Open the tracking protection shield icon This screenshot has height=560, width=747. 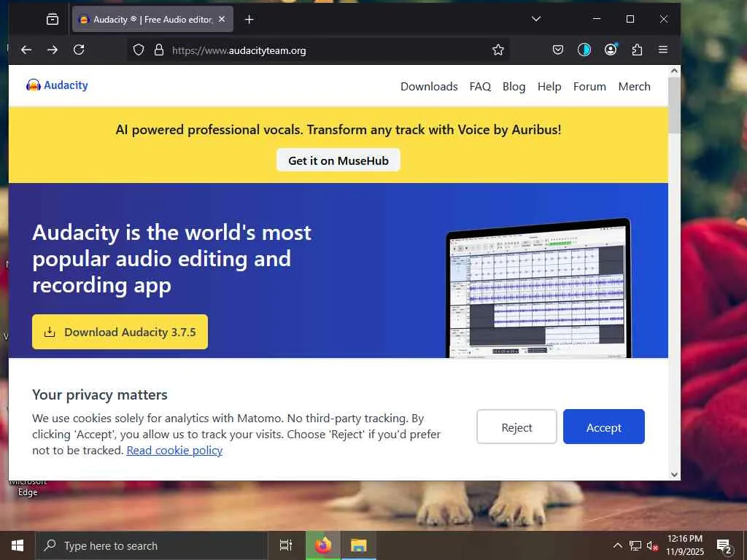139,50
